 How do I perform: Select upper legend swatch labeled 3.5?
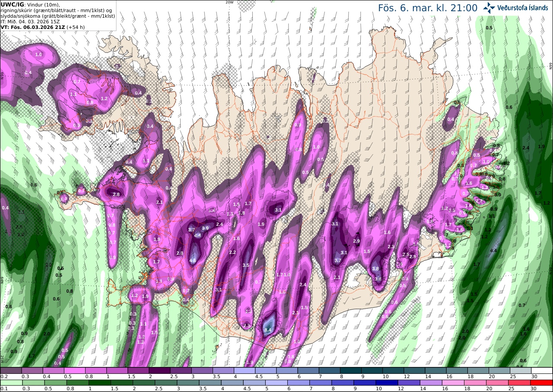223,370
